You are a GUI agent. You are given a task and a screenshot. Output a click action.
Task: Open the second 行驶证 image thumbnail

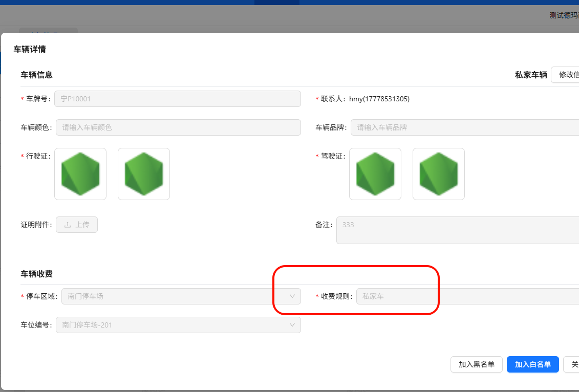[144, 174]
